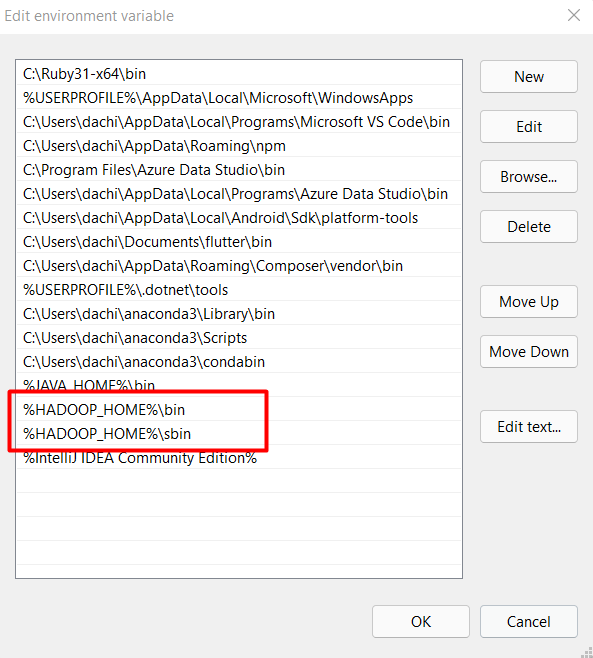The width and height of the screenshot is (593, 658).
Task: Select the %HADOOP_HOME%\bin entry
Action: click(x=239, y=410)
